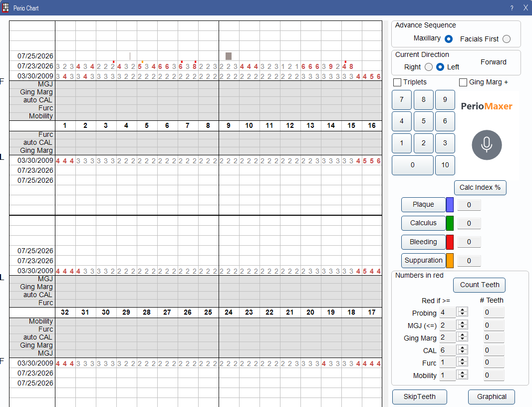Screen dimensions: 532x407
Task: Click the Bleeding index percentage field
Action: tap(469, 242)
